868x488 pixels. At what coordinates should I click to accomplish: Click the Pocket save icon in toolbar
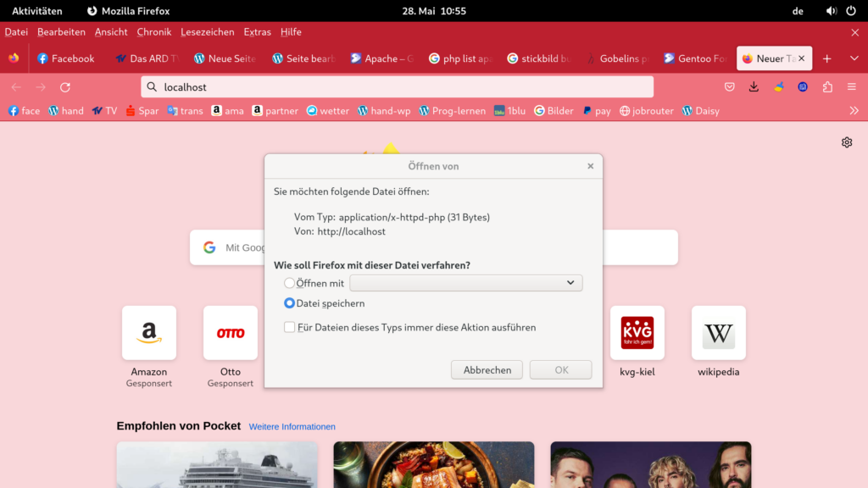pyautogui.click(x=729, y=87)
